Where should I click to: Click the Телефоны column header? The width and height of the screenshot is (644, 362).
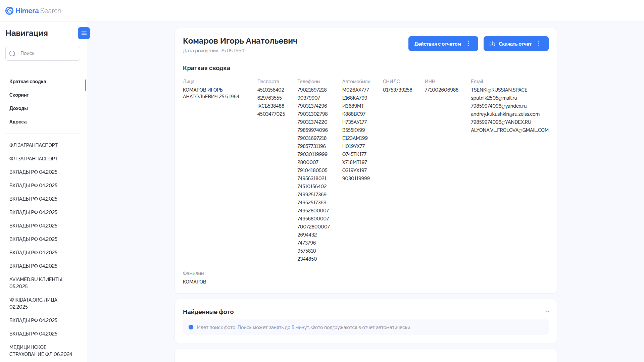tap(309, 82)
